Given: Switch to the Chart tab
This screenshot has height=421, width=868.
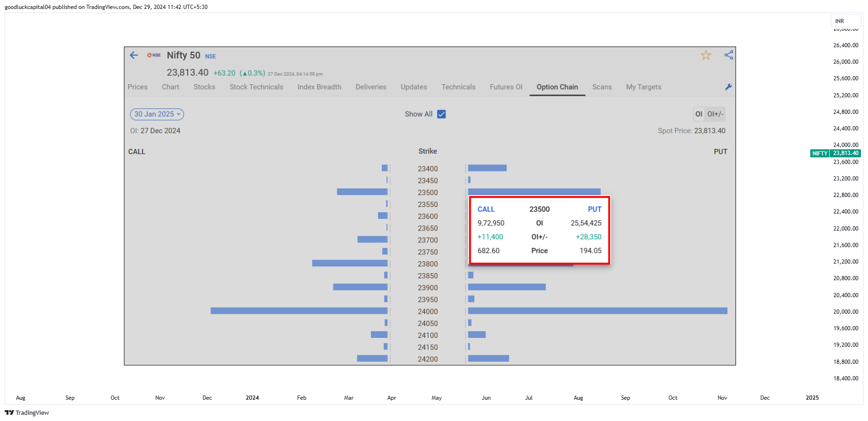Looking at the screenshot, I should (170, 87).
